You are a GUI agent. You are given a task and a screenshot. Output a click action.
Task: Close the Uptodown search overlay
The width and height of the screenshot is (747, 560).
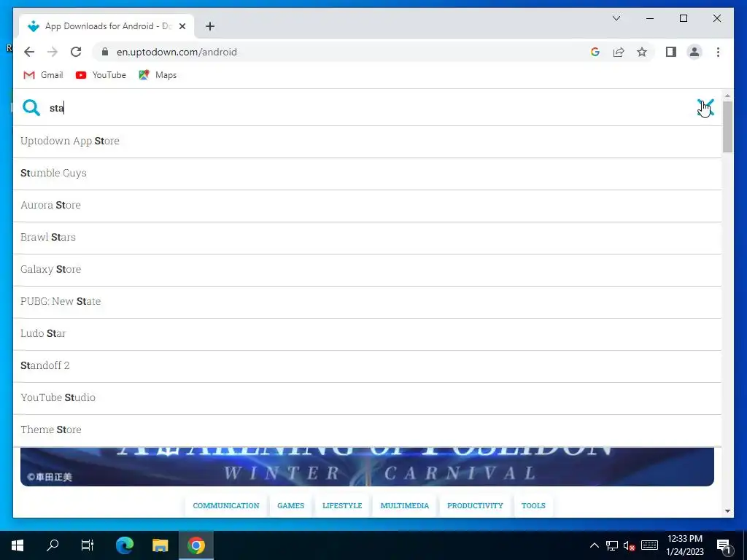705,108
